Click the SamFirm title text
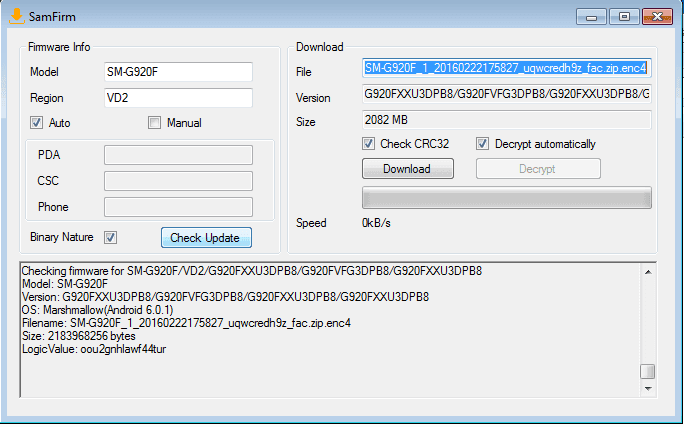 pyautogui.click(x=52, y=17)
